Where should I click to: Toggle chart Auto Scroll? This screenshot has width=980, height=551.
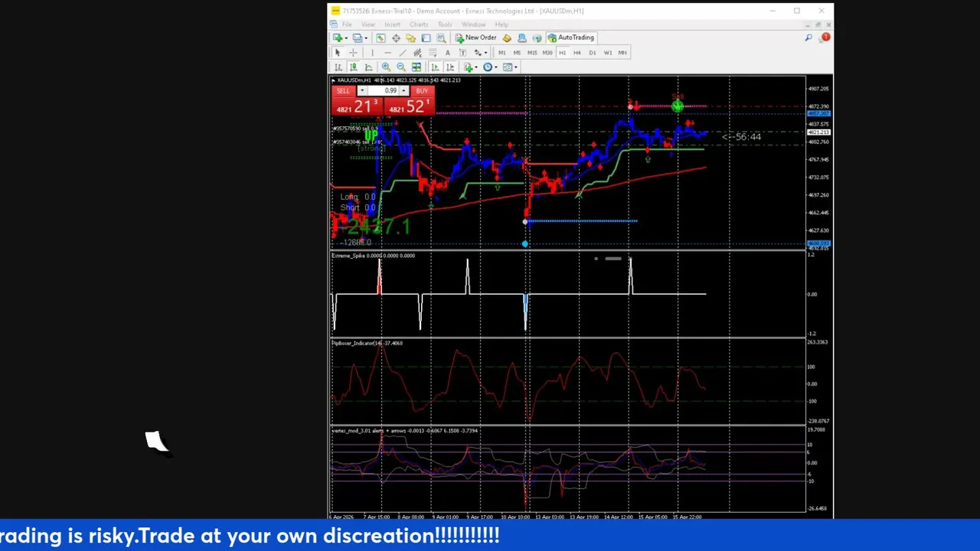[x=435, y=67]
